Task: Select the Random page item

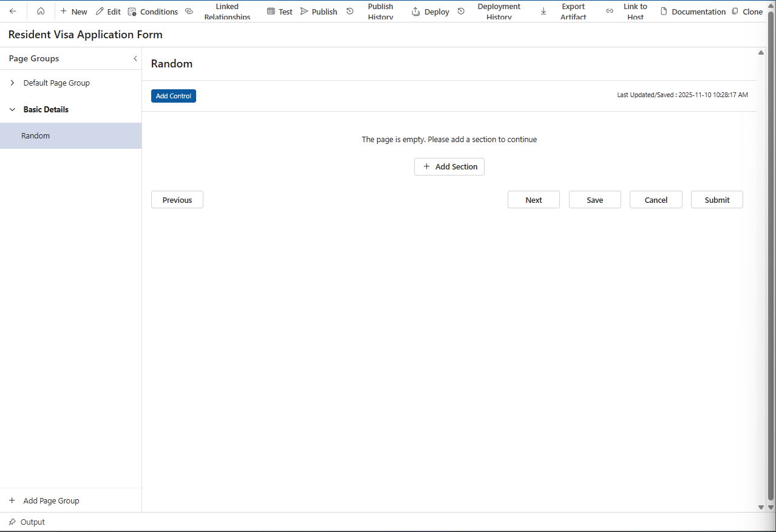Action: (35, 135)
